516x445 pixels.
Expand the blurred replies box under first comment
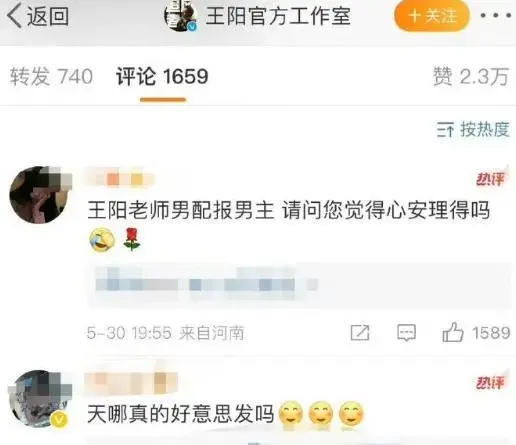(x=299, y=285)
